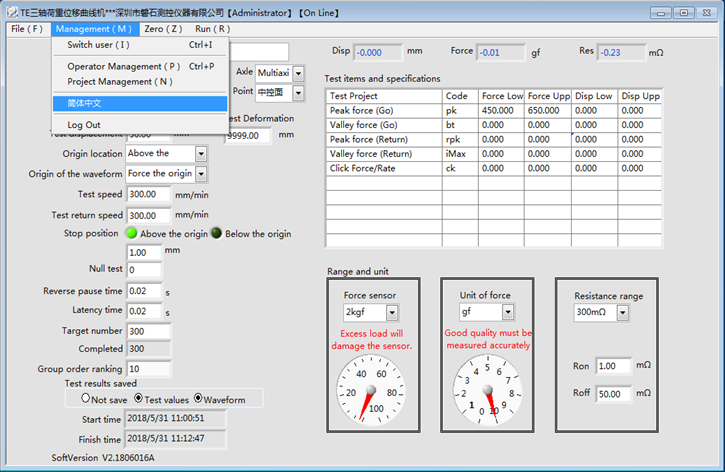Select the Test values radio option
Viewport: 725px width, 472px height.
(x=137, y=398)
